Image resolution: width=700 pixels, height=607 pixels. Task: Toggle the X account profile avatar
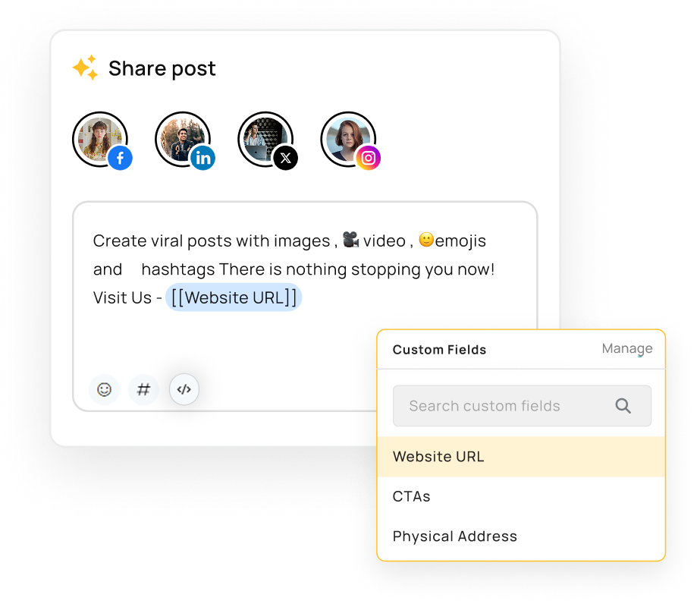click(x=265, y=139)
